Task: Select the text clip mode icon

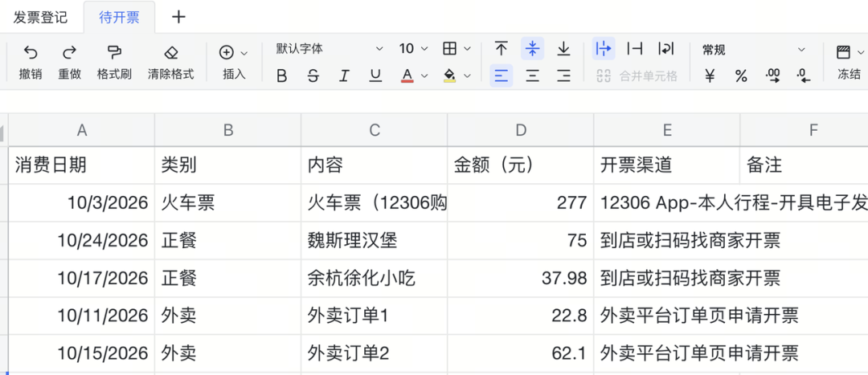Action: (x=634, y=49)
